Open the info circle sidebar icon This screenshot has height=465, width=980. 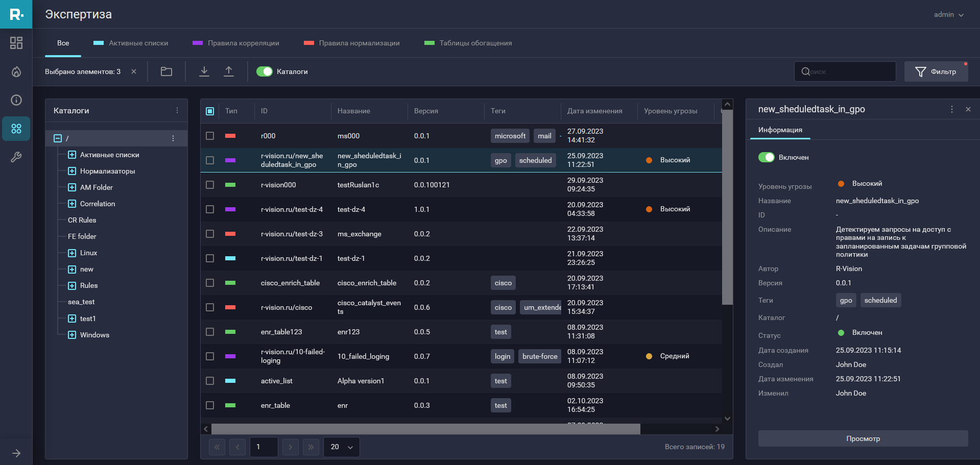pos(16,100)
